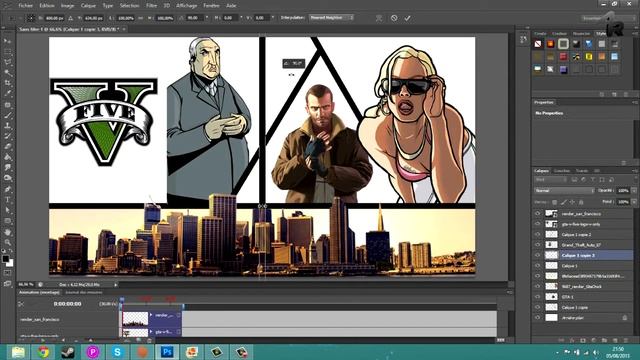The height and width of the screenshot is (360, 640).
Task: Hide the Calque 1 copie 3 layer
Action: coord(537,255)
